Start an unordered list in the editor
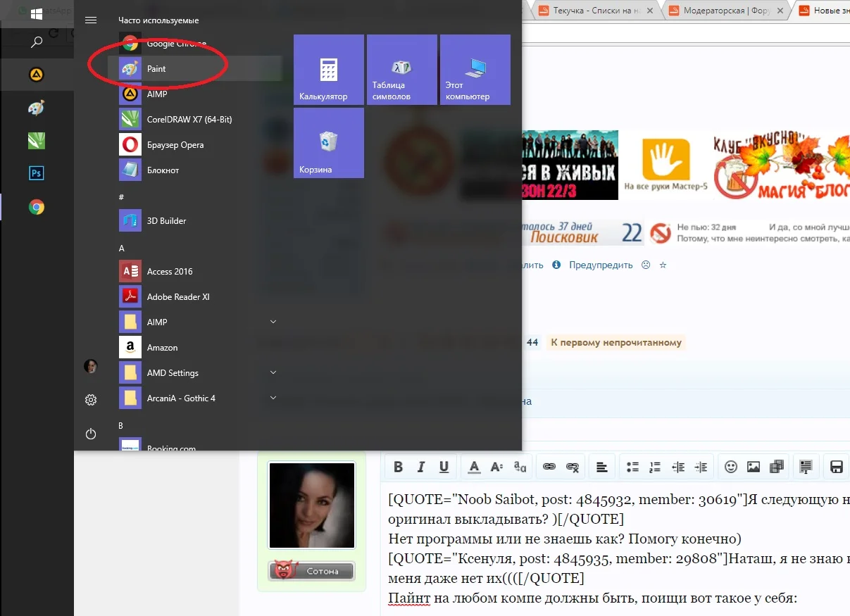Screen dimensions: 850x616 click(632, 466)
